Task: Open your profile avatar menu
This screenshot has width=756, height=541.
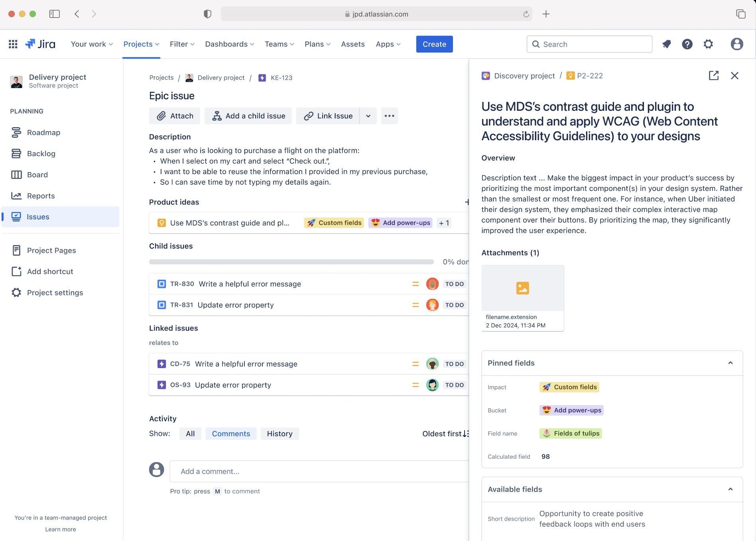Action: coord(736,44)
